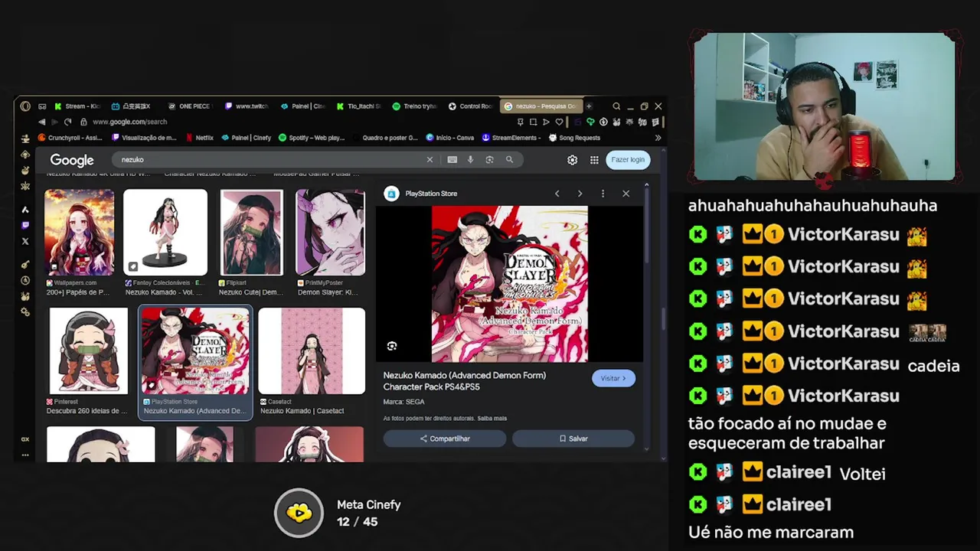Switch to the Control Room tab
This screenshot has width=980, height=551.
pyautogui.click(x=472, y=106)
